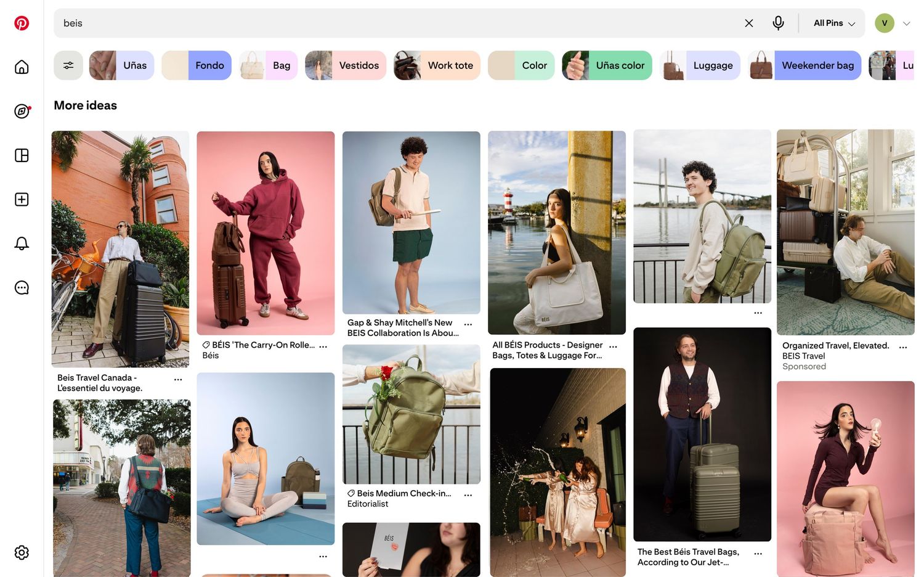This screenshot has height=577, width=924.
Task: Open the boards icon in sidebar
Action: pos(22,155)
